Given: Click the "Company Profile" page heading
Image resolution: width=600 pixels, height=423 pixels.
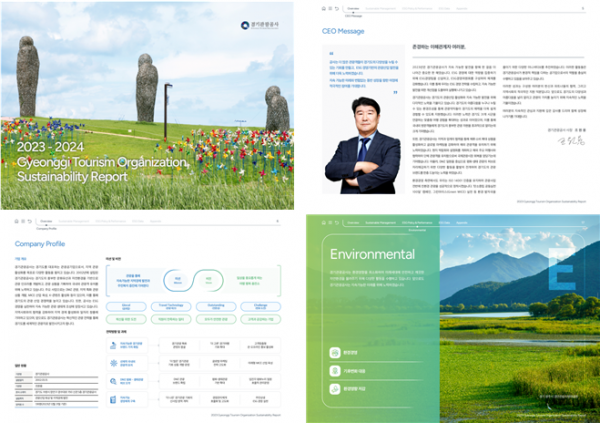Looking at the screenshot, I should point(40,244).
